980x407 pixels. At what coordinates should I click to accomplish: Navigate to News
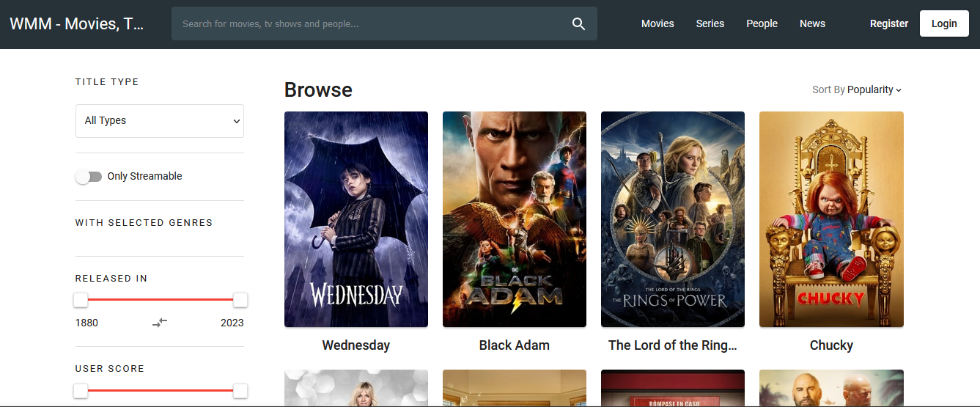[x=812, y=23]
